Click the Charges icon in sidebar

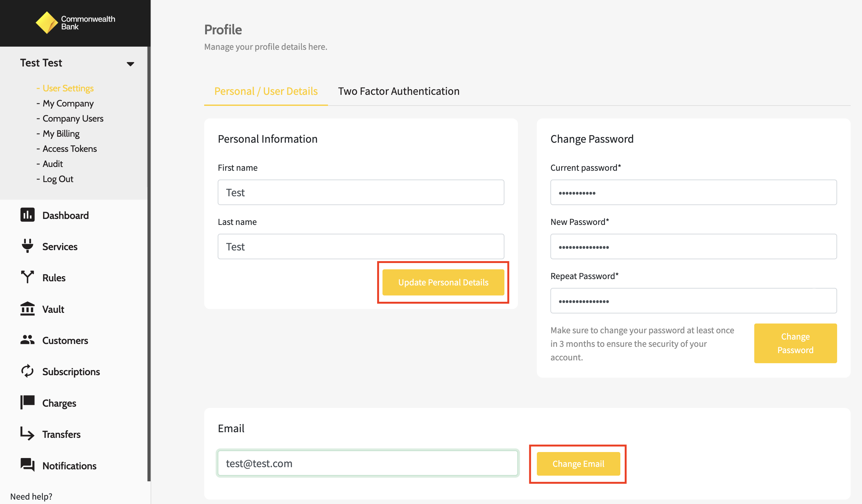(28, 402)
